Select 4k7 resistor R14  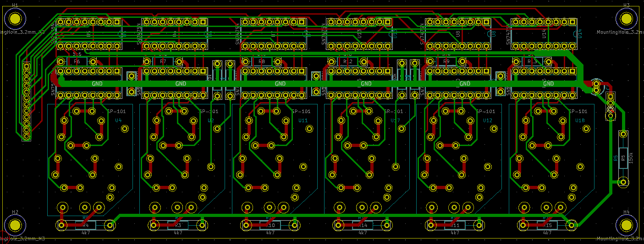(363, 225)
